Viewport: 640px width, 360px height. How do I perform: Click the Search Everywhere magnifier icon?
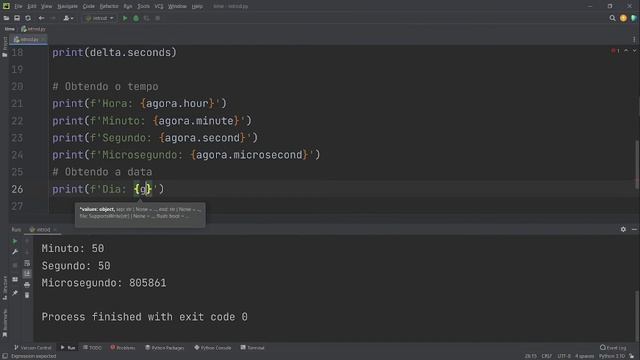(612, 18)
